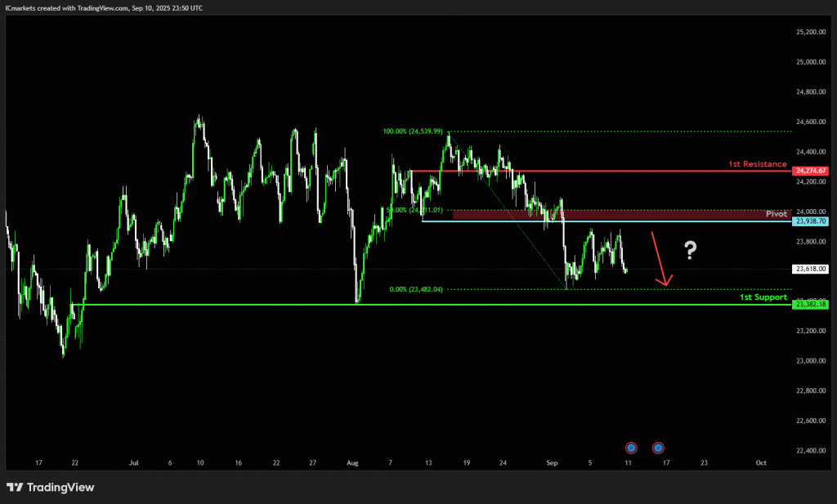The height and width of the screenshot is (504, 837).
Task: Click the TradingView logo
Action: pyautogui.click(x=50, y=487)
